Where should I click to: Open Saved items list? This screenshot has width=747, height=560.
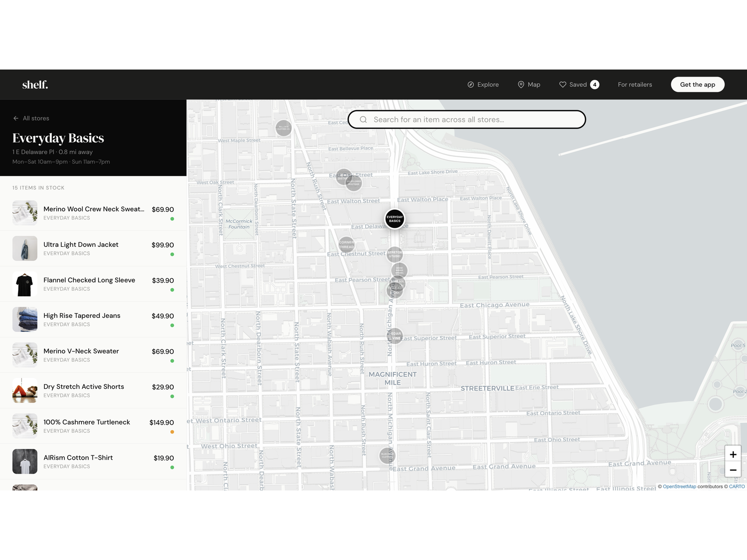(579, 84)
